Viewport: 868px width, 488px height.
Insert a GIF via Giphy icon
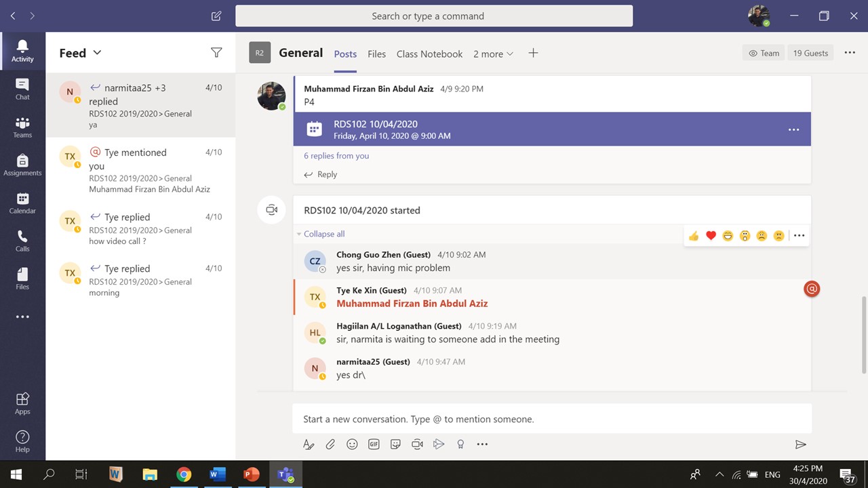point(374,444)
